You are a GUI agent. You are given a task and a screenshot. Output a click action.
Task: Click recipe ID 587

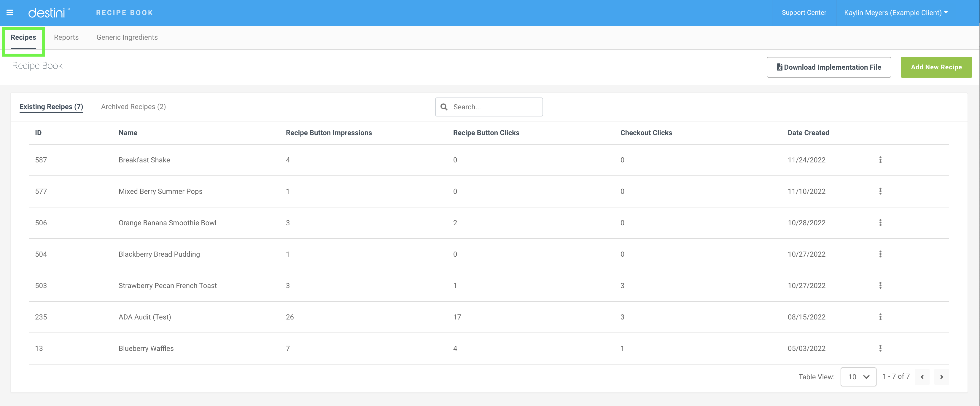[41, 160]
